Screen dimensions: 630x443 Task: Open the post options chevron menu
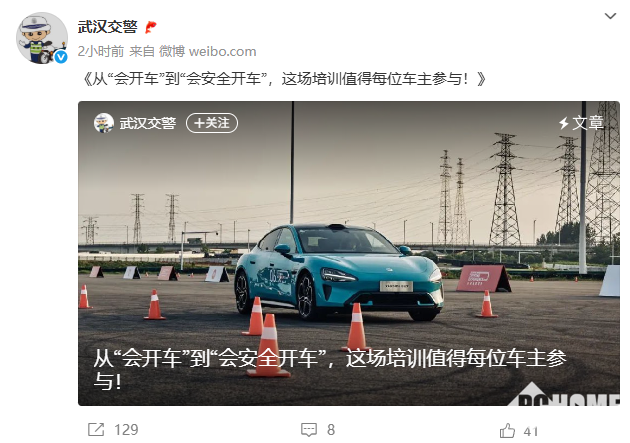click(610, 16)
